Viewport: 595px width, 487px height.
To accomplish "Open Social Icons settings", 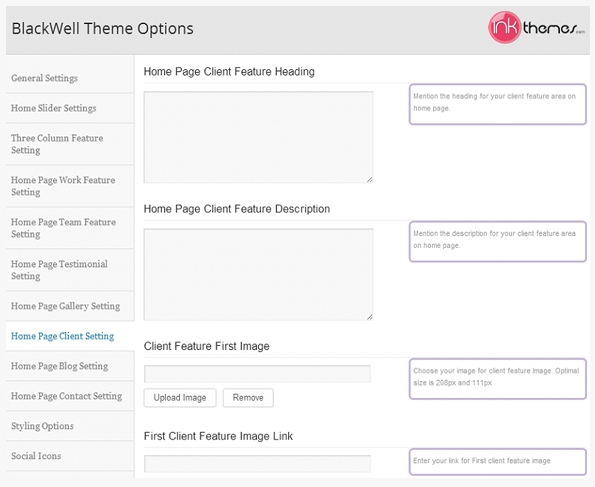I will coord(70,456).
